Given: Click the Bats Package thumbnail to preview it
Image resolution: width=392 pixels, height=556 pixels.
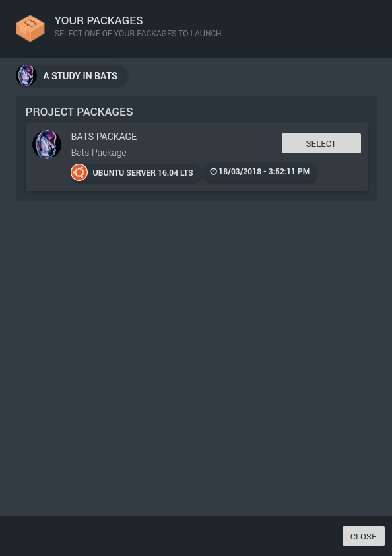Looking at the screenshot, I should pyautogui.click(x=46, y=144).
